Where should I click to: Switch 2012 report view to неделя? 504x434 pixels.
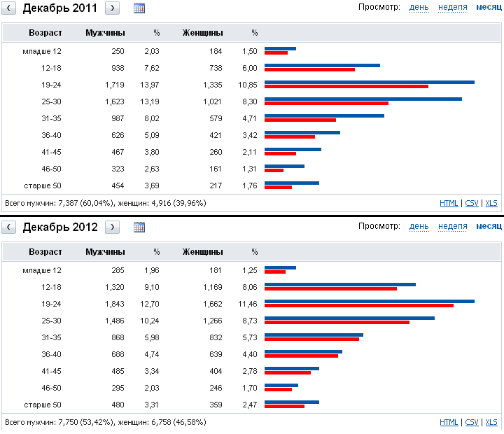click(x=453, y=226)
